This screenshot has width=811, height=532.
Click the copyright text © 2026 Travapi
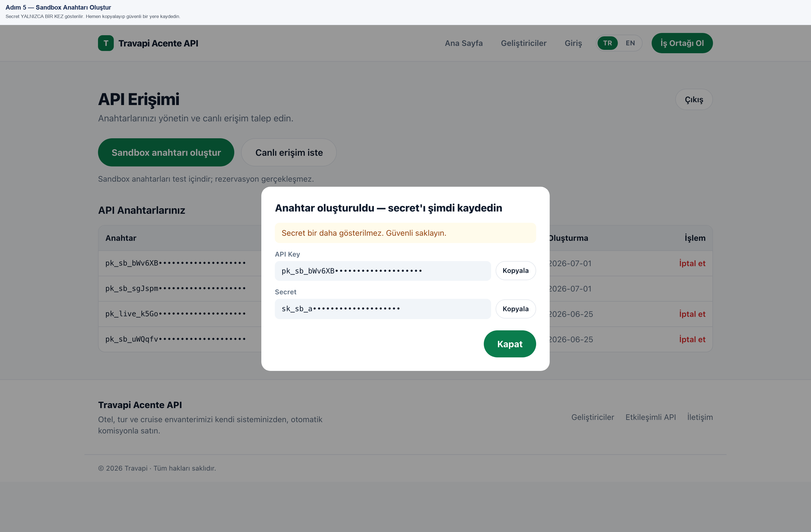pyautogui.click(x=157, y=468)
